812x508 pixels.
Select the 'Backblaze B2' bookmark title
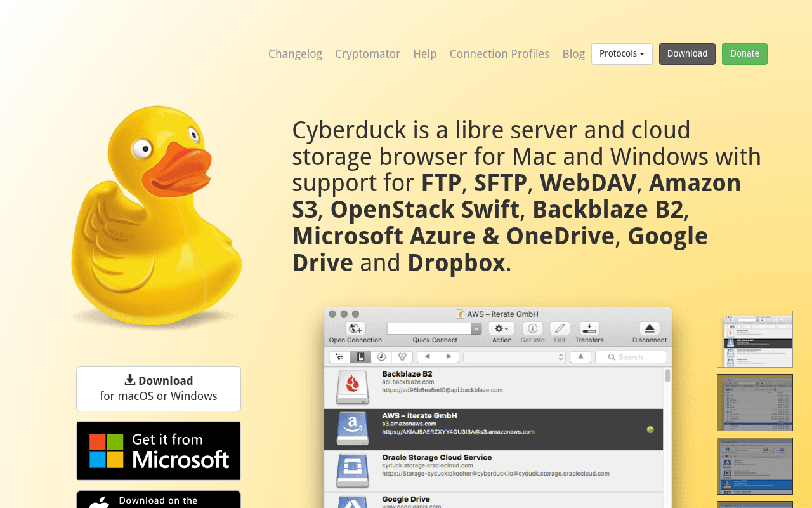[x=407, y=374]
